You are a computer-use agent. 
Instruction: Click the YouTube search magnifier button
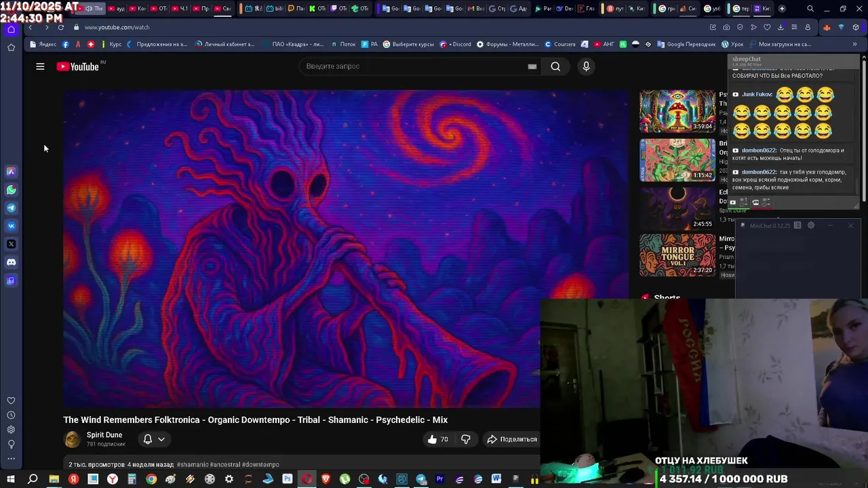pos(555,66)
